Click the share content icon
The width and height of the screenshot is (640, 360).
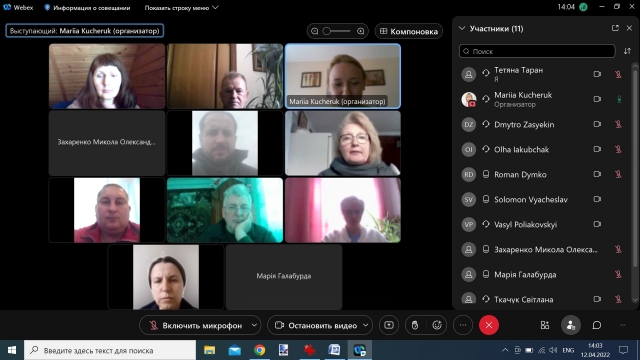click(389, 325)
